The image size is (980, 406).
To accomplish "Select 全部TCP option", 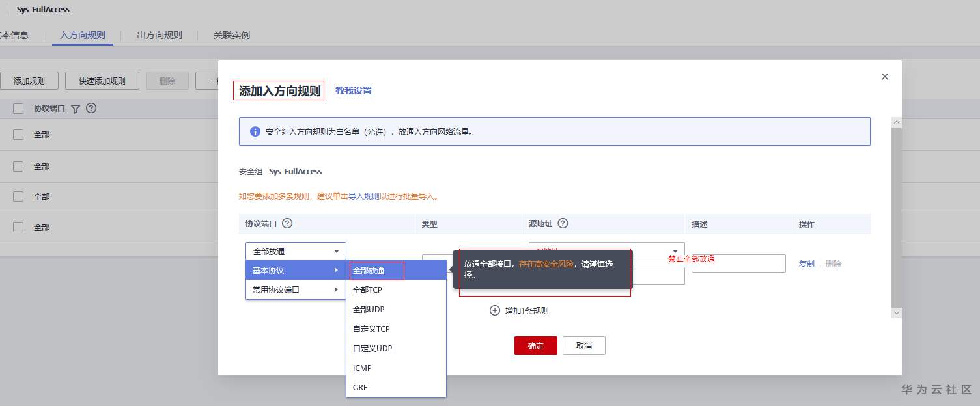I will (396, 290).
